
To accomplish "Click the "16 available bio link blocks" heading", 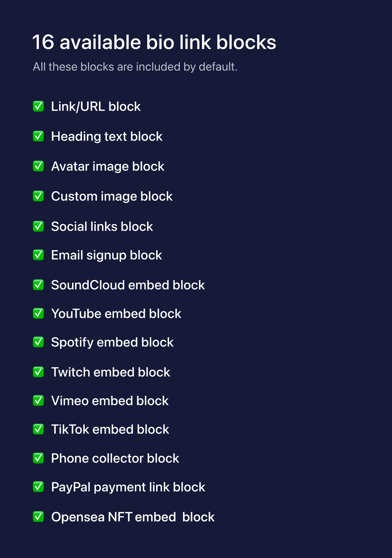I will 154,42.
